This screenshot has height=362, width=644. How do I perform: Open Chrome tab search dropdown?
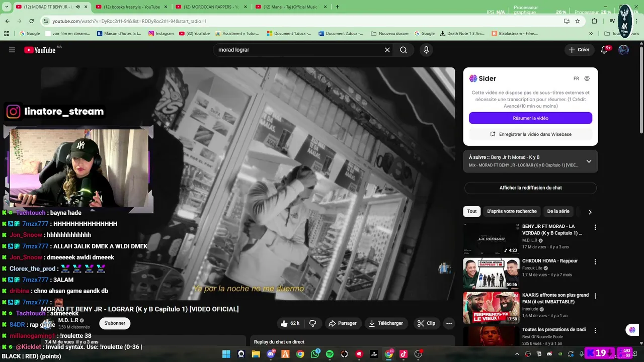tap(7, 7)
